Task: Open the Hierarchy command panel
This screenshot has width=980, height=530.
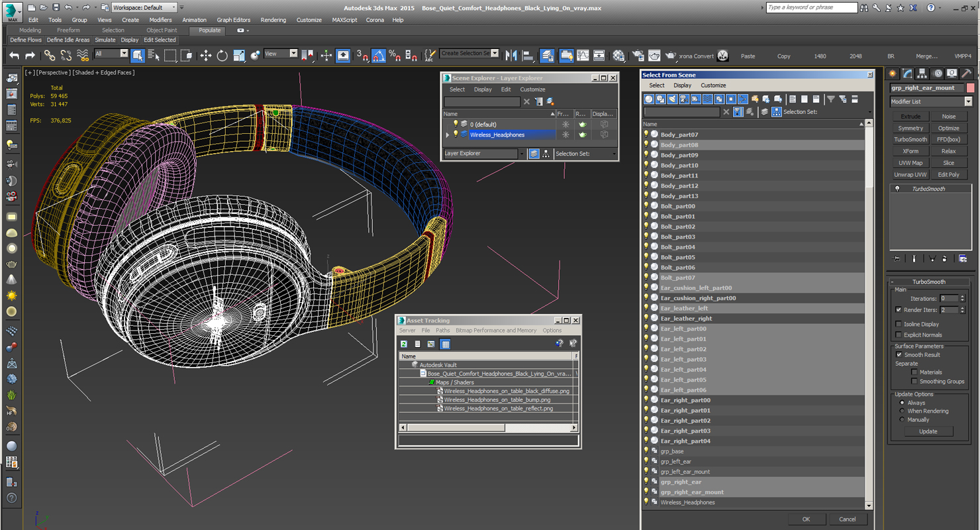Action: [922, 74]
